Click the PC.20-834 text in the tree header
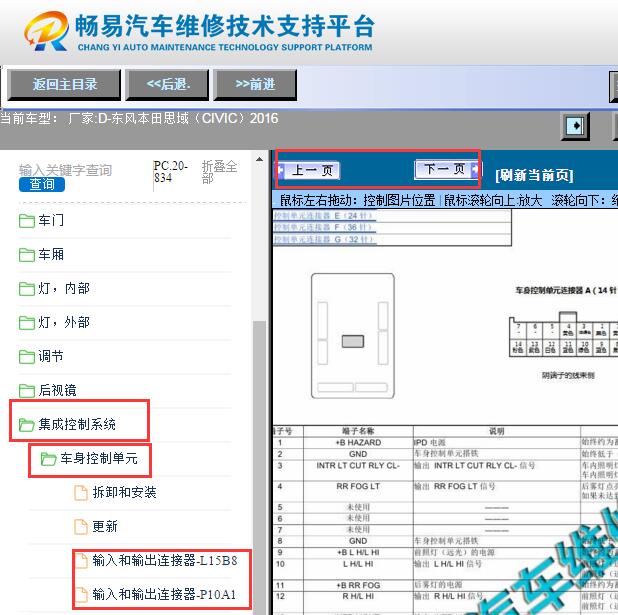The image size is (618, 615). coord(170,171)
